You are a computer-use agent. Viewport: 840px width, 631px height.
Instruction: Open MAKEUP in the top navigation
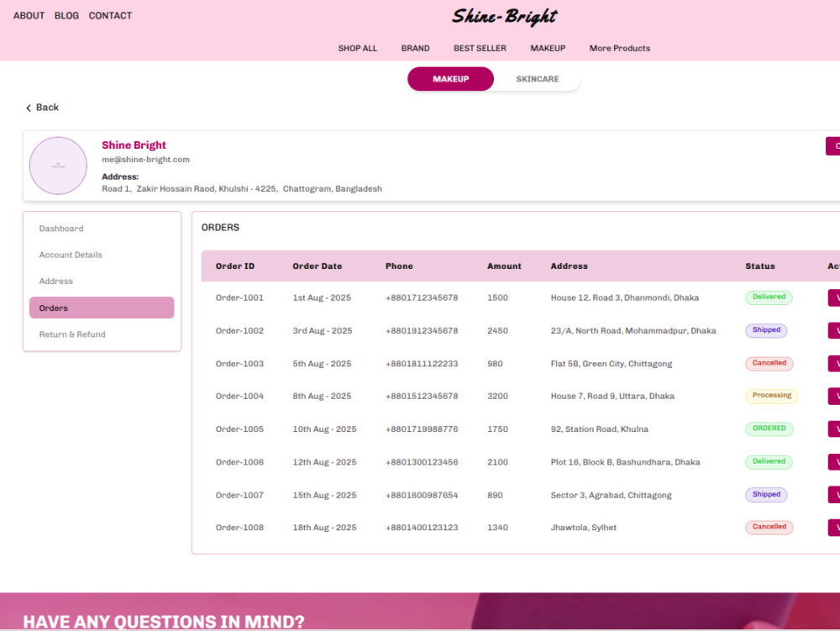(548, 48)
